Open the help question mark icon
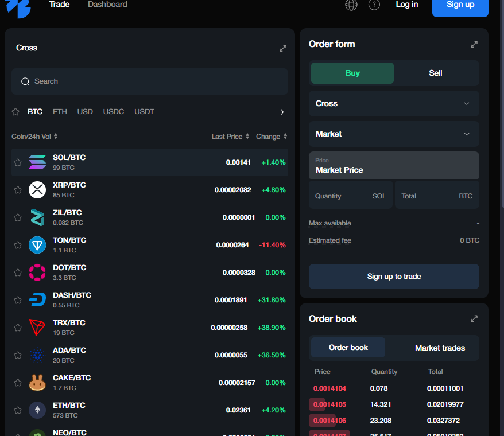Image resolution: width=504 pixels, height=436 pixels. click(374, 5)
